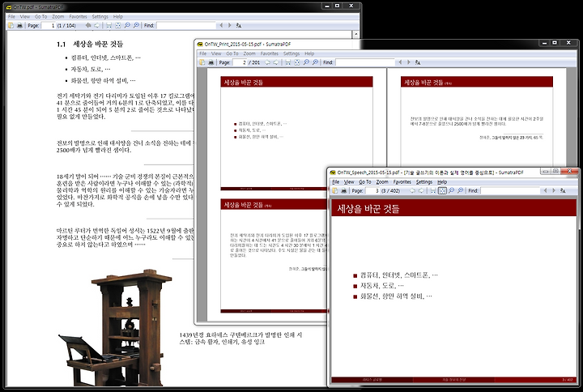Viewport: 583px width, 392px height.
Task: Go to previous page in OnTW.pdf window
Action: (x=88, y=25)
